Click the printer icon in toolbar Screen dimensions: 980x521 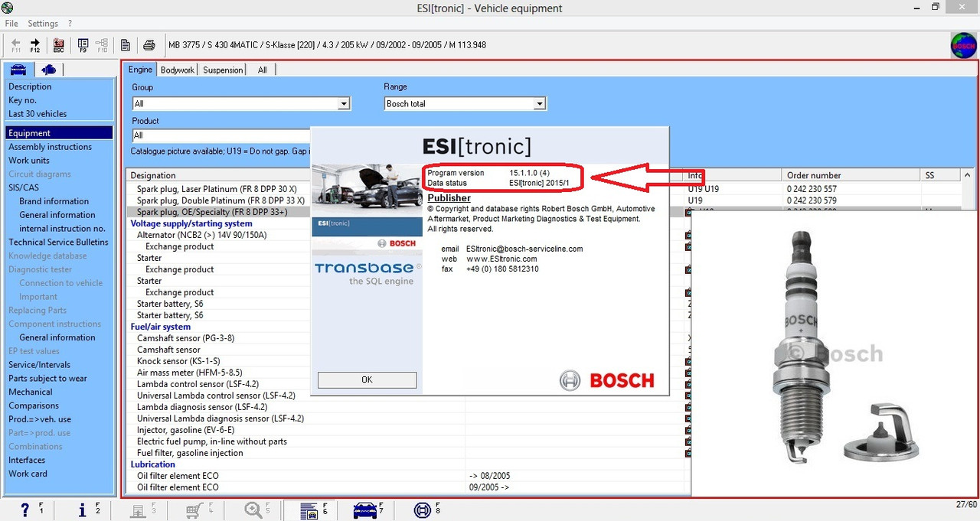[149, 45]
